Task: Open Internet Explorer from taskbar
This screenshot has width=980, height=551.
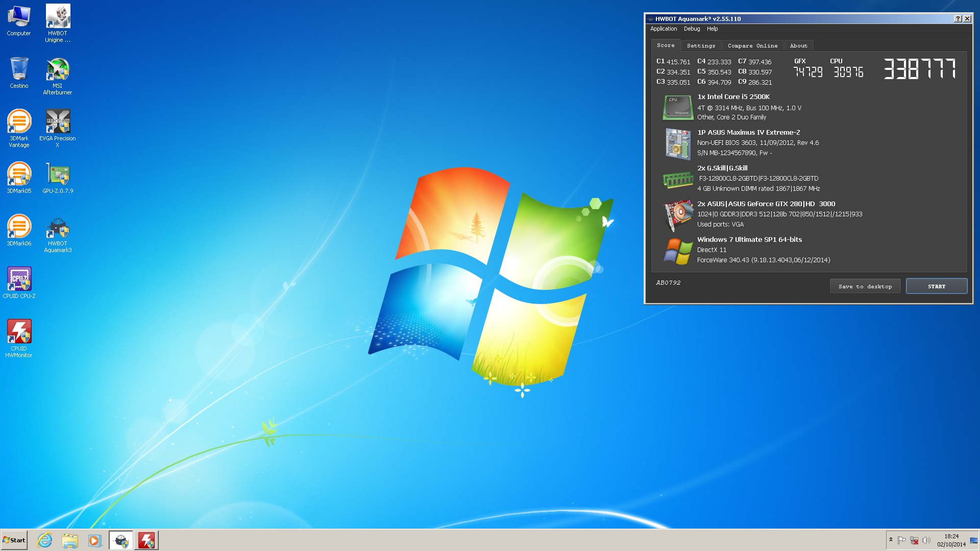Action: click(x=45, y=540)
